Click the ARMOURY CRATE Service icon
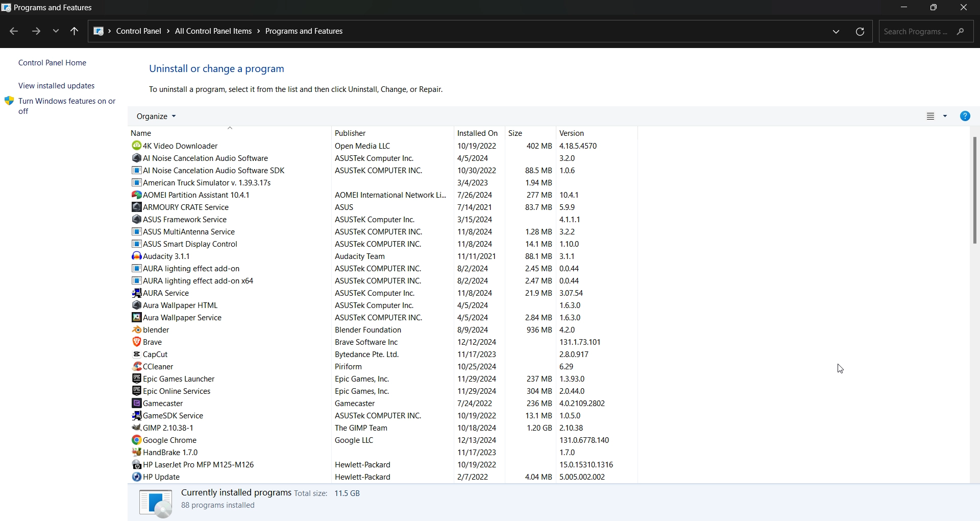The height and width of the screenshot is (521, 980). (x=136, y=207)
